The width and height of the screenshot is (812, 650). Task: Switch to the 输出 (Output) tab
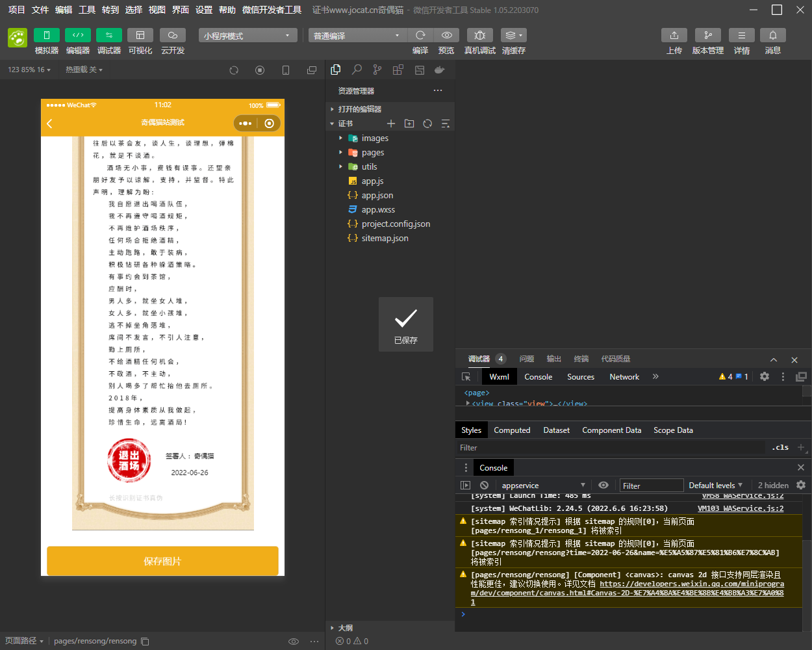pos(554,359)
